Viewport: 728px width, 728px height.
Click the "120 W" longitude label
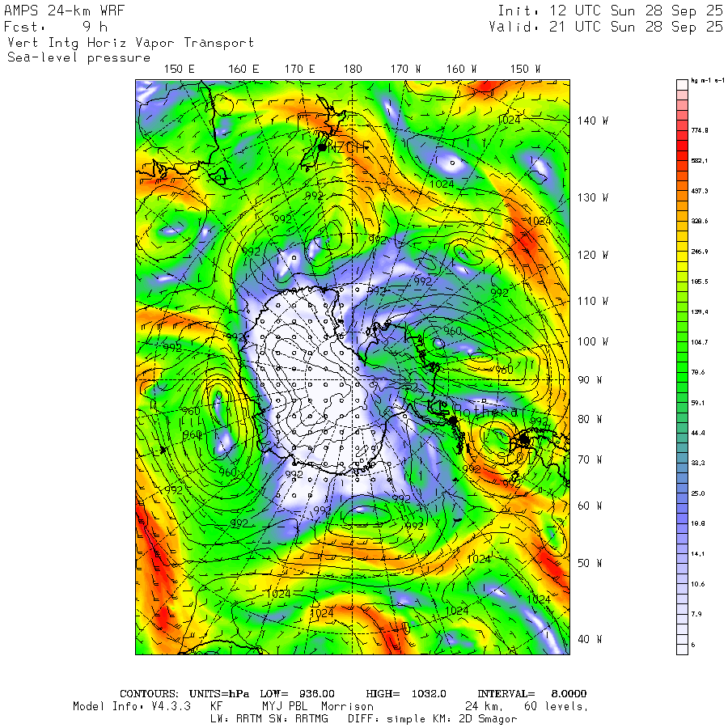tap(593, 255)
